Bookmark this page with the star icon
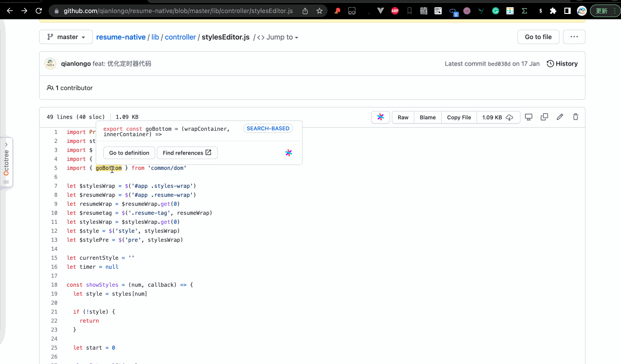Viewport: 621px width, 364px height. tap(319, 11)
